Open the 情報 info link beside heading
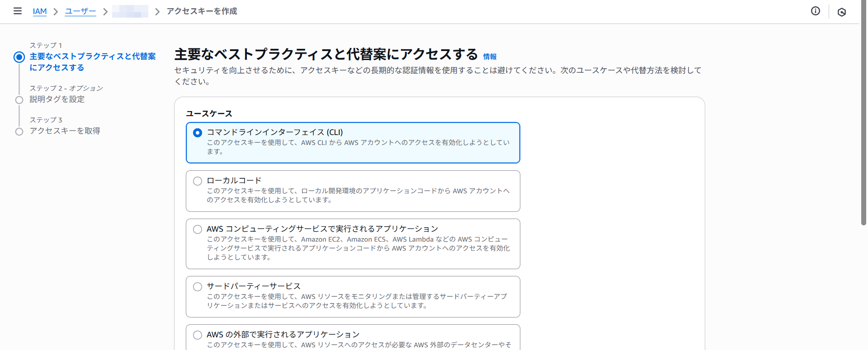This screenshot has height=350, width=868. pyautogui.click(x=490, y=57)
